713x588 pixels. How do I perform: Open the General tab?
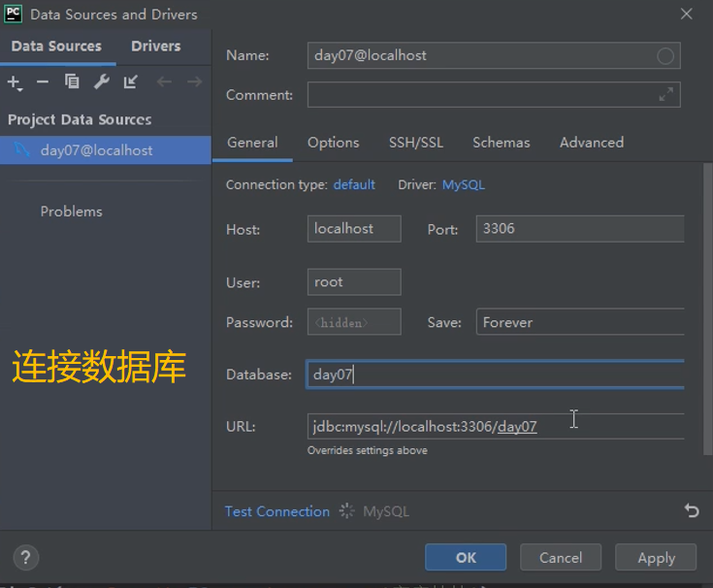tap(252, 143)
